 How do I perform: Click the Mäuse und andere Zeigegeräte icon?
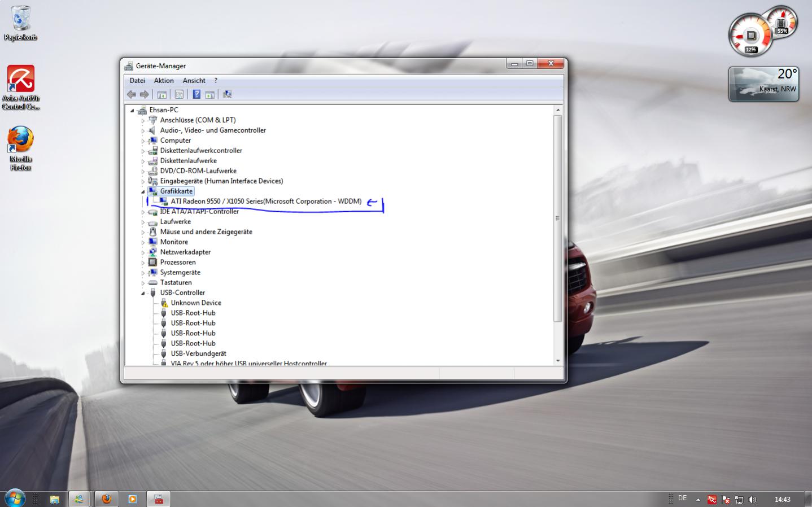(x=152, y=232)
